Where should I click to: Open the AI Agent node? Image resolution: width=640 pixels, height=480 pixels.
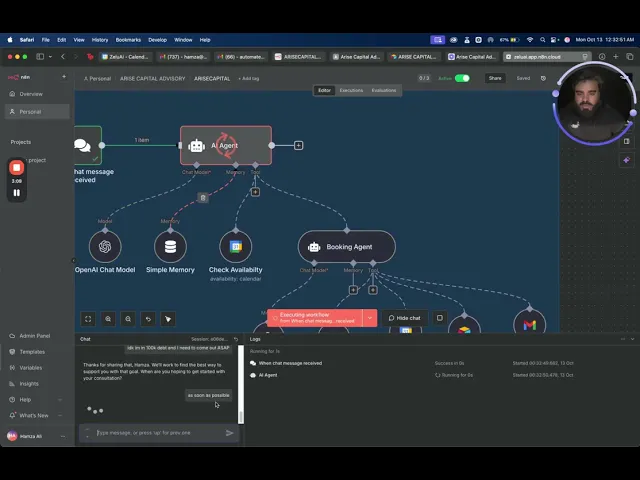tap(226, 145)
